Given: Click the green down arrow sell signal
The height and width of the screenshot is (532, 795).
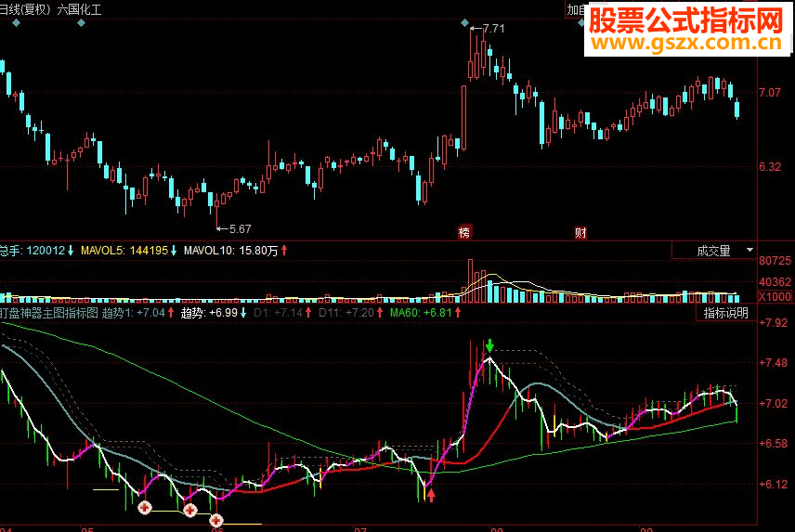Looking at the screenshot, I should (489, 346).
